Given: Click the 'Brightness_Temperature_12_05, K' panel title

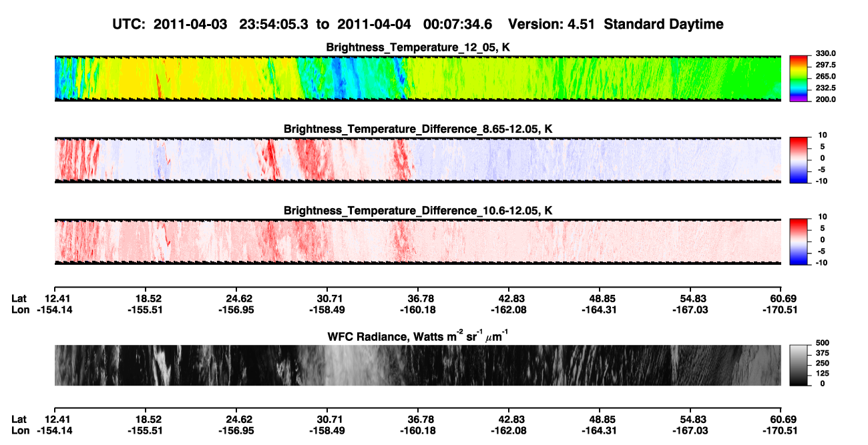Looking at the screenshot, I should (418, 47).
